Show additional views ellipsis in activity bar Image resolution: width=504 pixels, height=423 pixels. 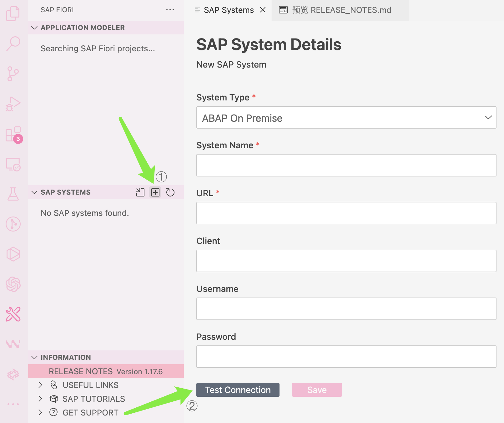tap(13, 404)
